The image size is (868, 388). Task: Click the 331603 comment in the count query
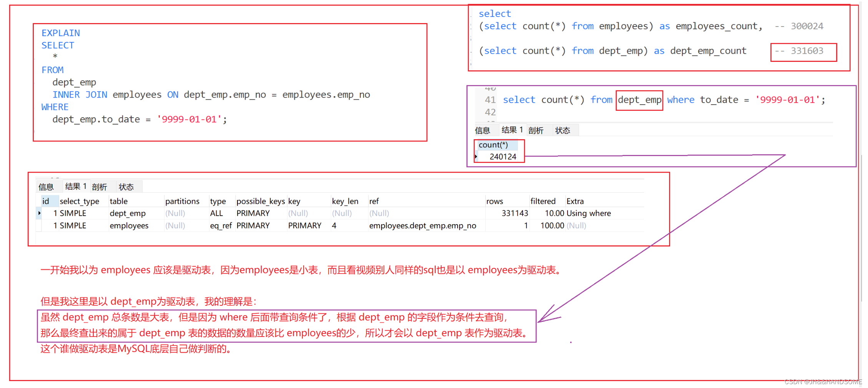799,51
